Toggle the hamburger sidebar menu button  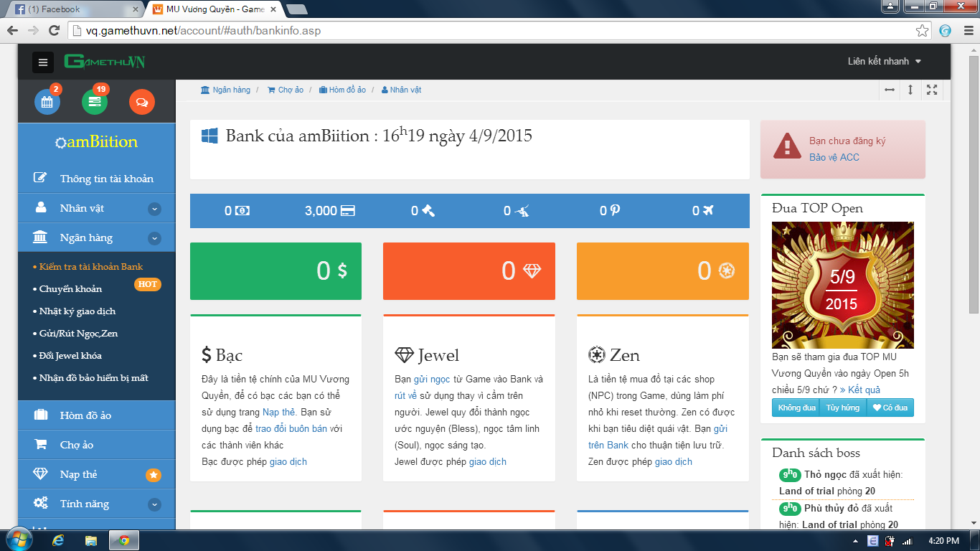point(43,62)
